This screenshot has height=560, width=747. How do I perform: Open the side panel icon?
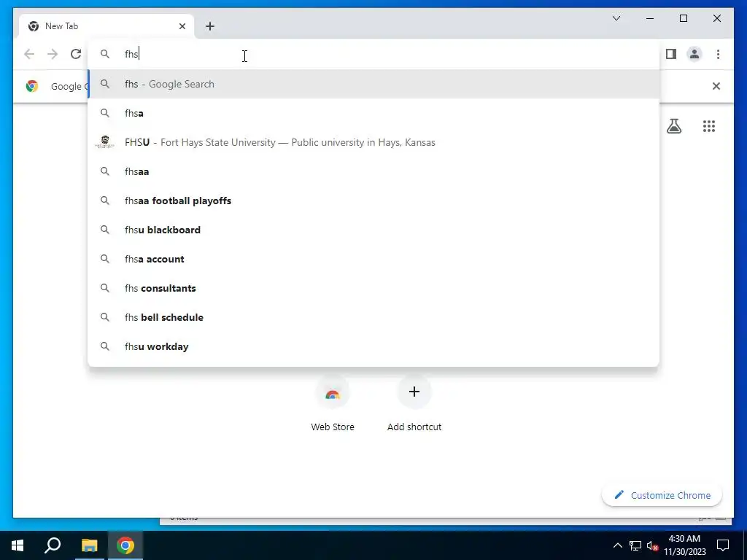pos(671,54)
